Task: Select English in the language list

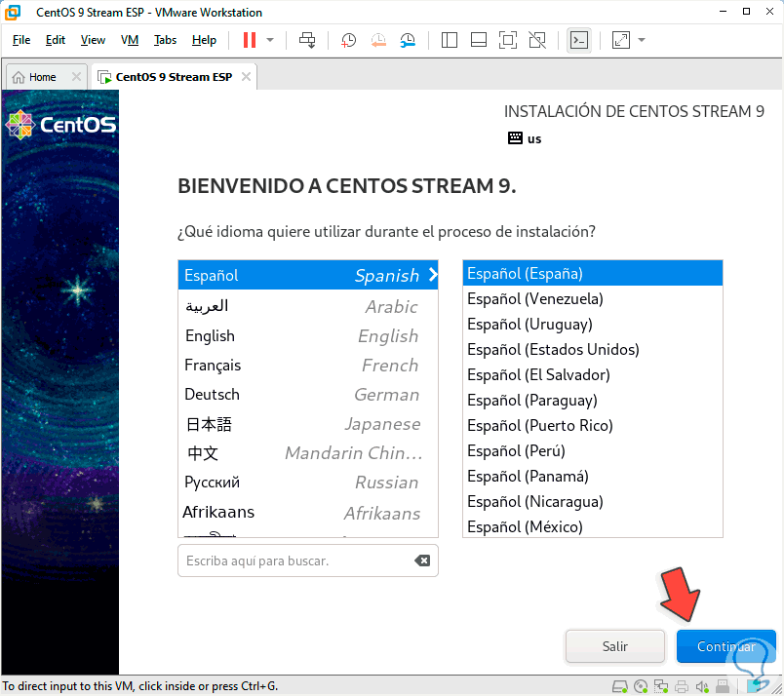Action: [x=308, y=335]
